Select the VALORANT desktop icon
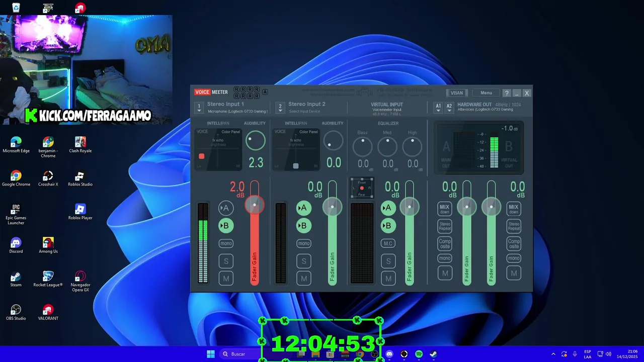The height and width of the screenshot is (362, 644). [x=48, y=312]
